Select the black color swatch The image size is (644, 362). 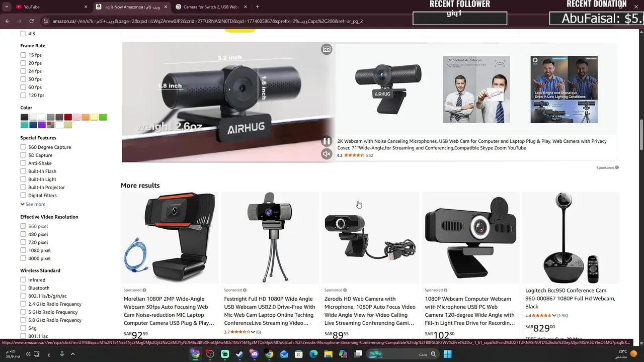tap(24, 117)
